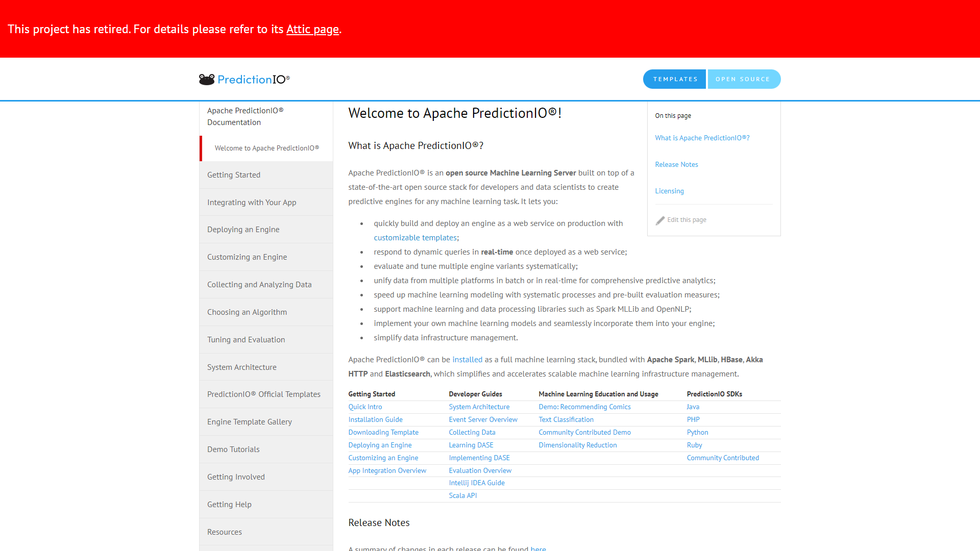Open the Getting Started section

tap(234, 174)
